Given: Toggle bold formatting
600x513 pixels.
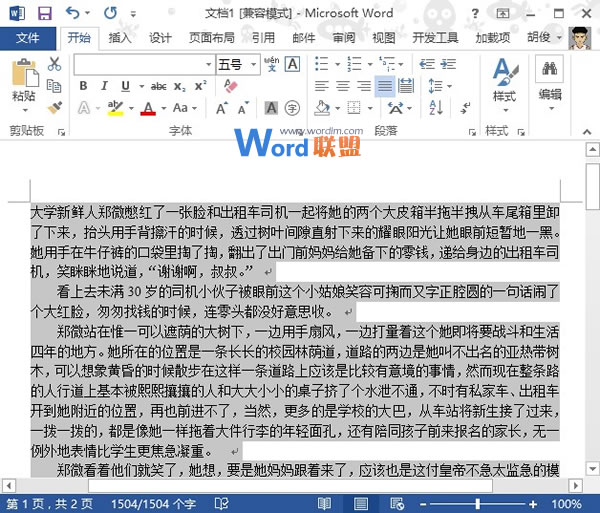Looking at the screenshot, I should (83, 86).
